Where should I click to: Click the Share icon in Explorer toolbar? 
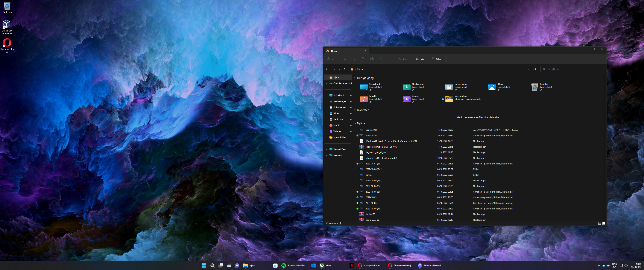381,59
